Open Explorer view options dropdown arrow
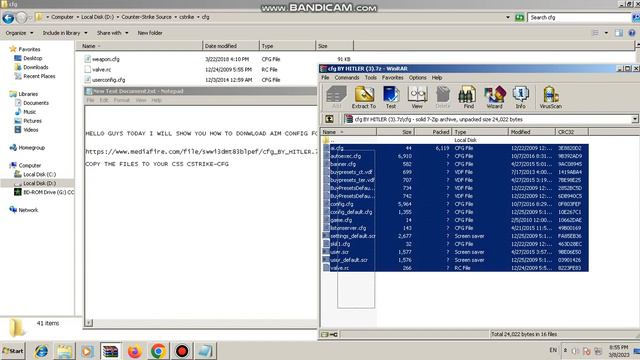The width and height of the screenshot is (640, 360). [606, 33]
